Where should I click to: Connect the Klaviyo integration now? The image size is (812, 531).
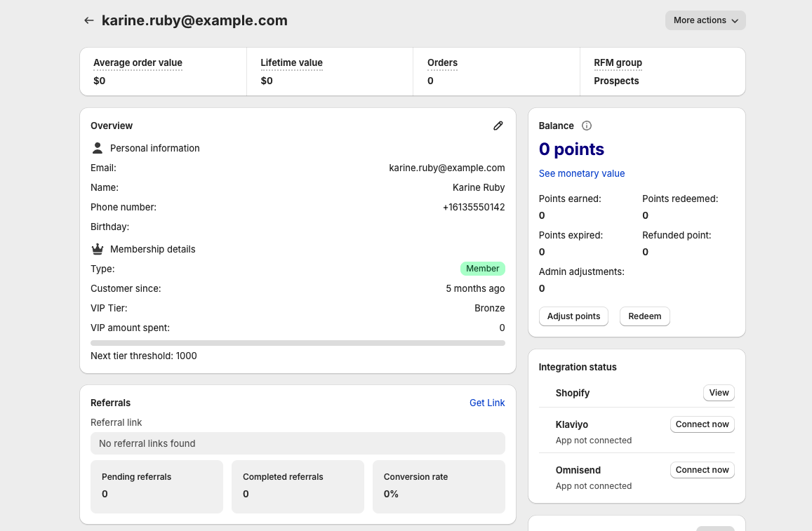pyautogui.click(x=702, y=424)
